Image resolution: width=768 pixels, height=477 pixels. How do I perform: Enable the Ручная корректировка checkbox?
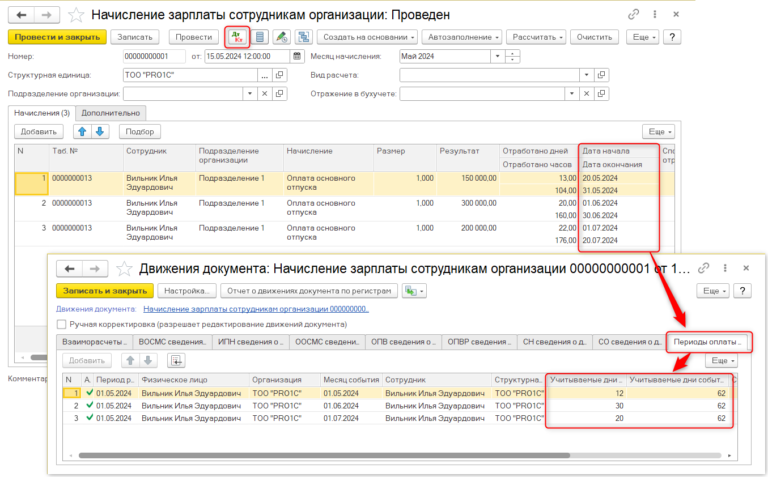(x=62, y=324)
